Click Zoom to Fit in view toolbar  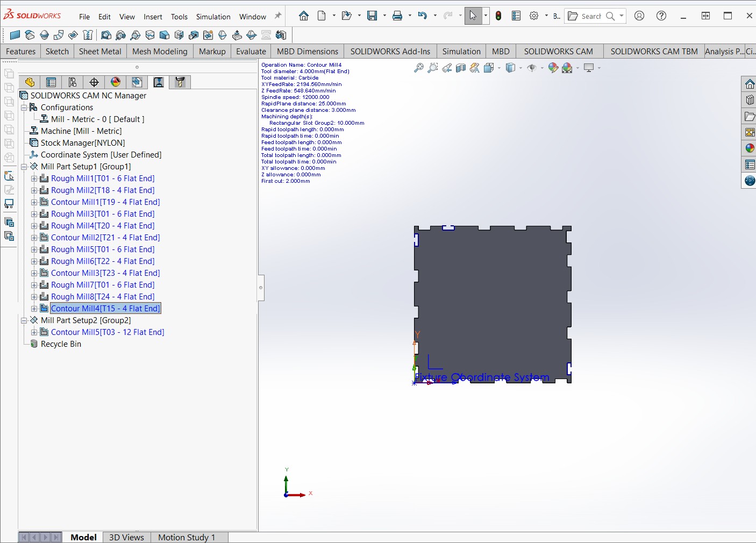pos(419,68)
